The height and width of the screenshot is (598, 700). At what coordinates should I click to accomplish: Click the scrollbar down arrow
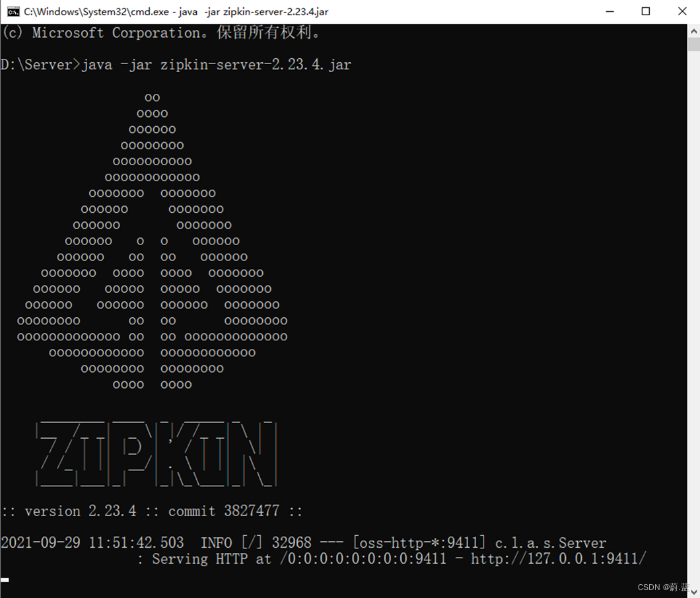[693, 592]
